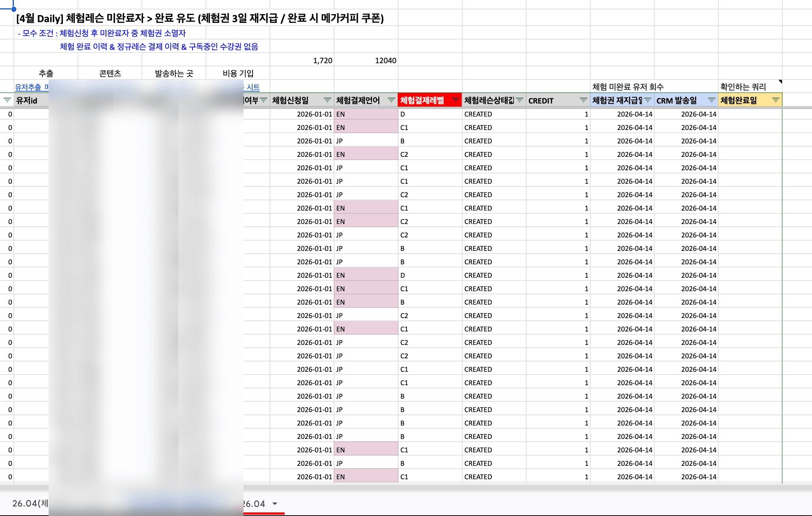This screenshot has width=812, height=516.
Task: Select the blue 체험권 재지급일 header cell
Action: point(622,100)
